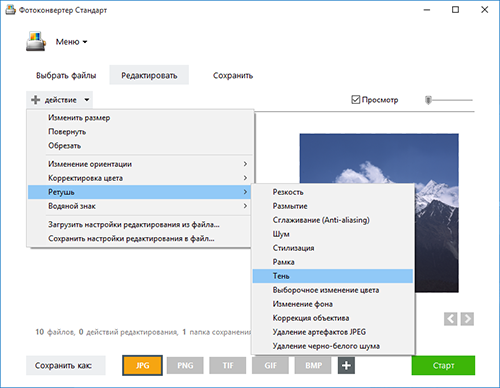Switch to Выбрать файлы tab
The height and width of the screenshot is (388, 500).
pos(66,75)
